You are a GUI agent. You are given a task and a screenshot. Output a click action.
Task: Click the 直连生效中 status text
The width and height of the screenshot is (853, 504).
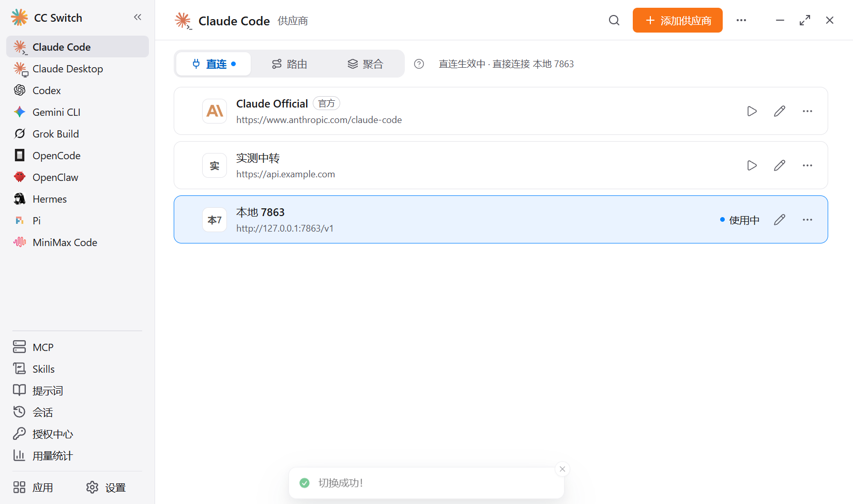coord(506,64)
